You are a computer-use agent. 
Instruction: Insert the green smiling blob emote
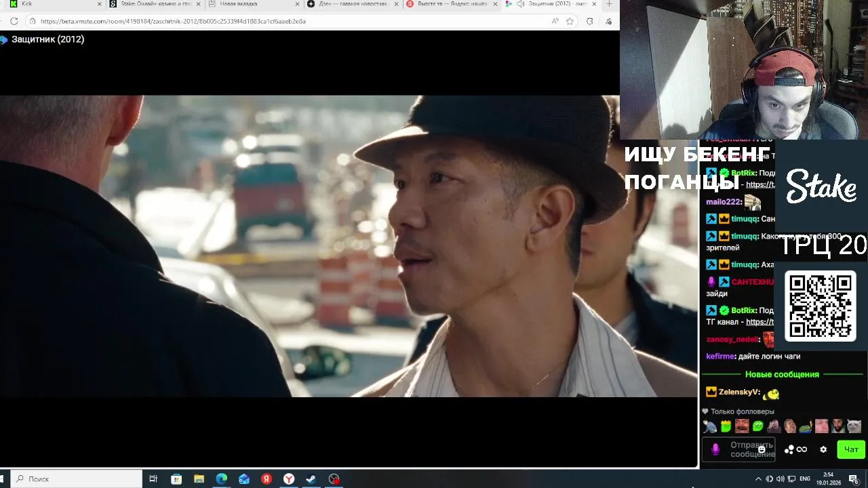tap(758, 426)
